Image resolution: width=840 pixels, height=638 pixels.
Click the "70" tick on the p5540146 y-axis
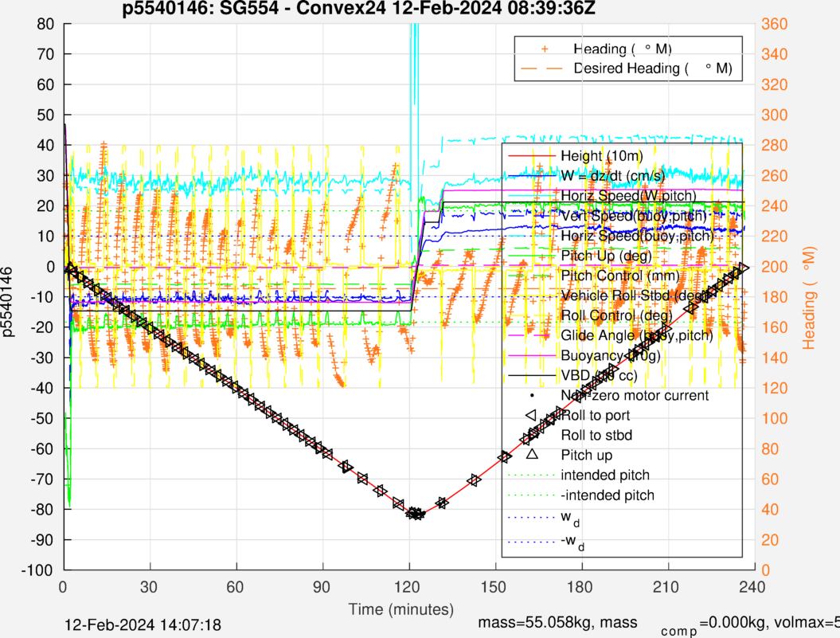pyautogui.click(x=45, y=54)
